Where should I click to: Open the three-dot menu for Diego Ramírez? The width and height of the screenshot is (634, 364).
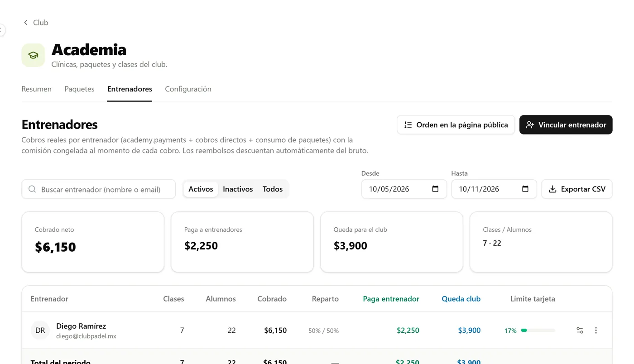[596, 330]
